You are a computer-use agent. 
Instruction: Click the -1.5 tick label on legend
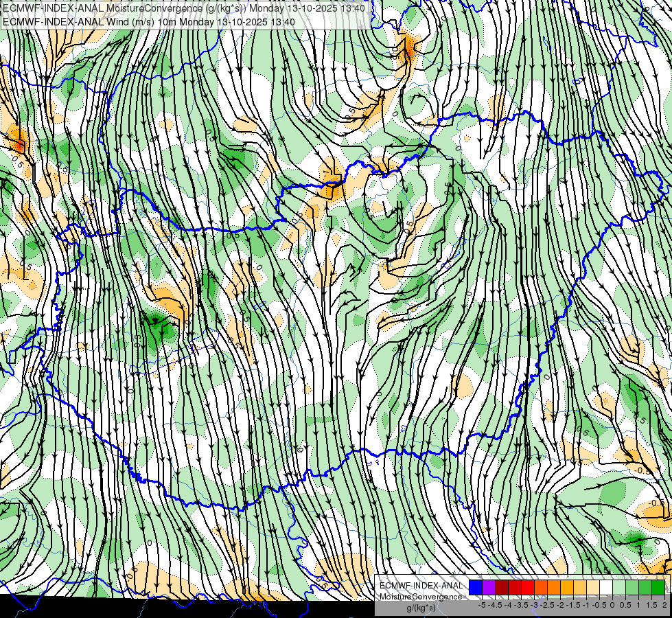[573, 605]
